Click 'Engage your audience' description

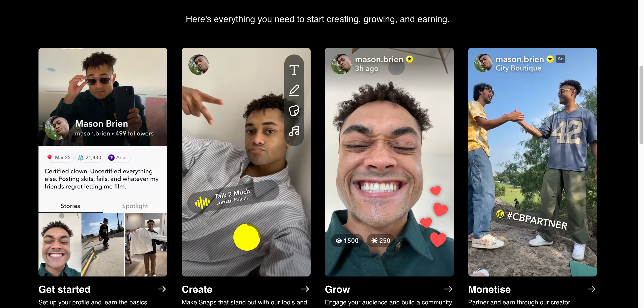coord(389,302)
